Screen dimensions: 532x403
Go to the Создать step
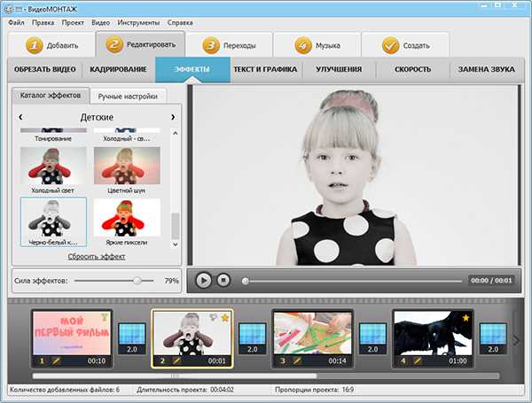(406, 45)
